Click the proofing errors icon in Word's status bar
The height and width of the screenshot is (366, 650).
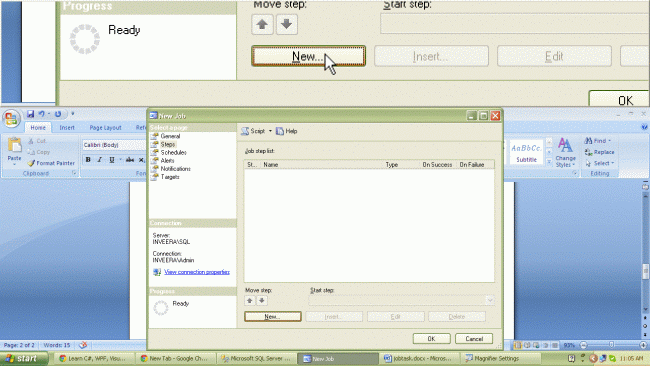pos(83,345)
